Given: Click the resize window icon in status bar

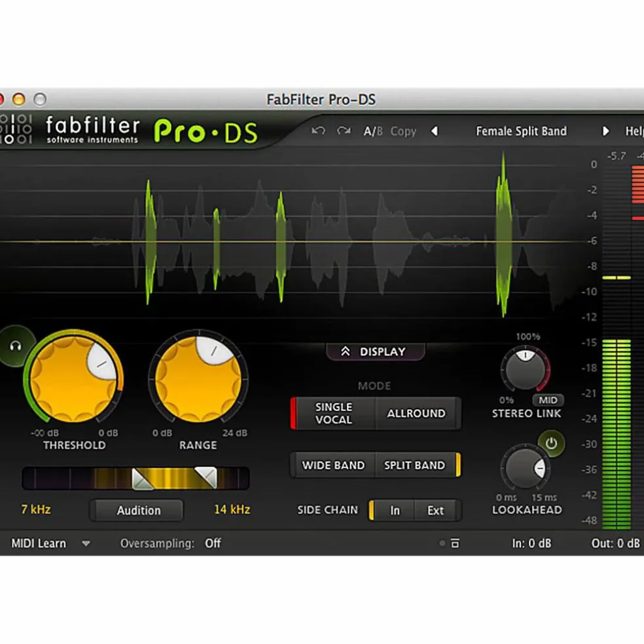Looking at the screenshot, I should (455, 543).
